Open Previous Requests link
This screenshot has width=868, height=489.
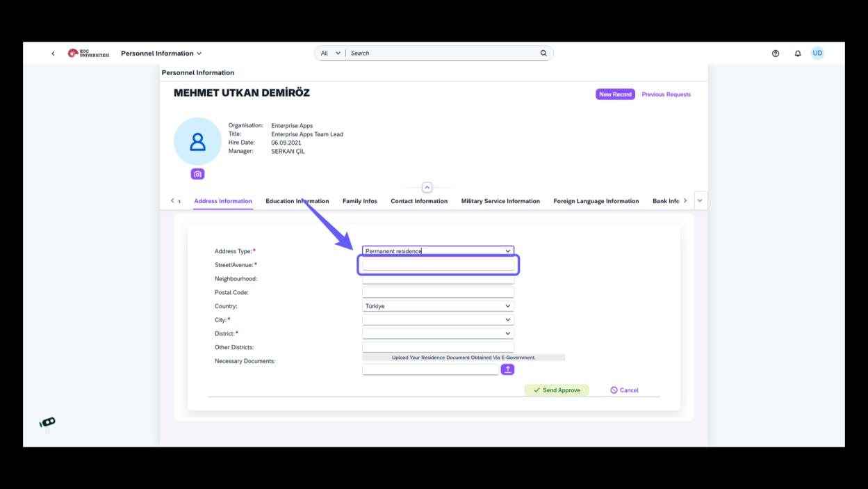click(666, 94)
